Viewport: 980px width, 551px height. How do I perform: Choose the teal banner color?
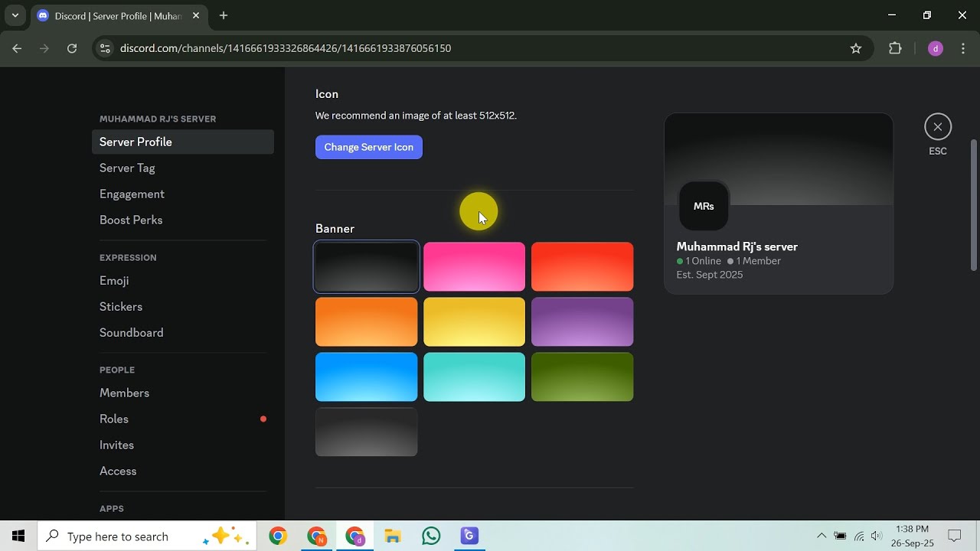[x=475, y=377]
